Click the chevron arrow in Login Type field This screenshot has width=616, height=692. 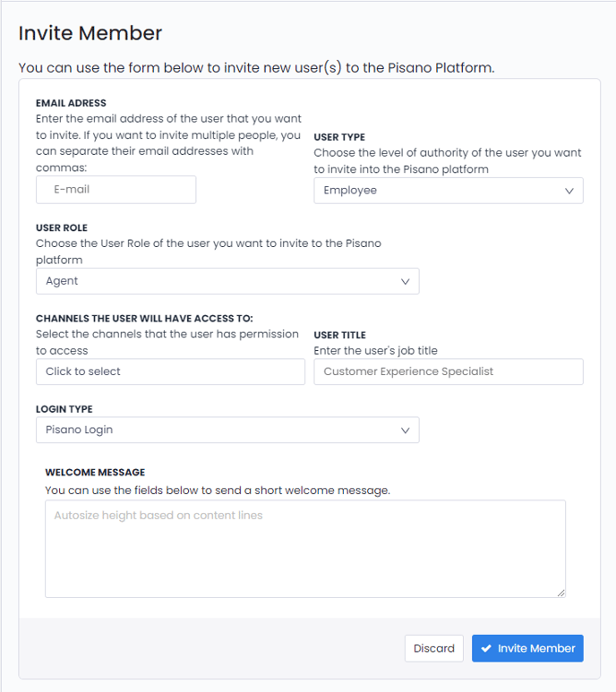[406, 430]
